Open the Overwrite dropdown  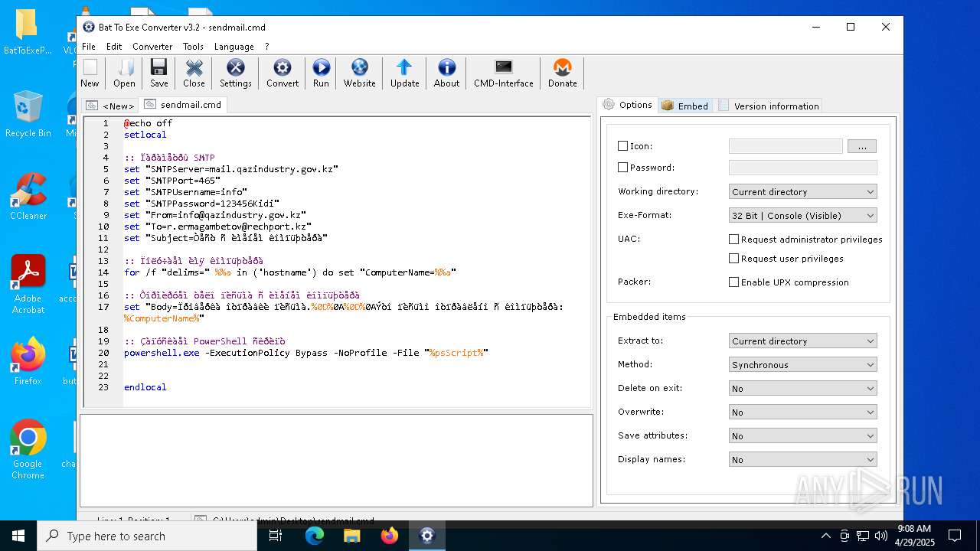click(802, 412)
